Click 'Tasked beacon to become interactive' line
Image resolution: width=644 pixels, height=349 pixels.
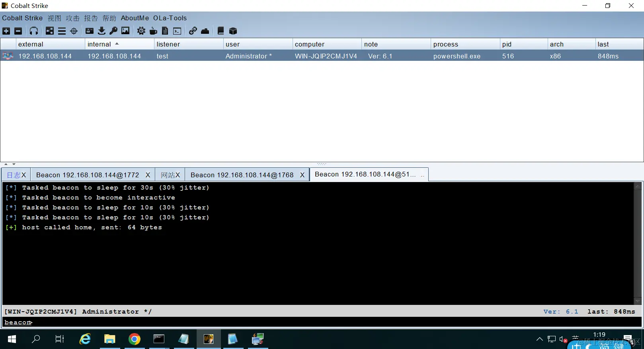tap(90, 198)
